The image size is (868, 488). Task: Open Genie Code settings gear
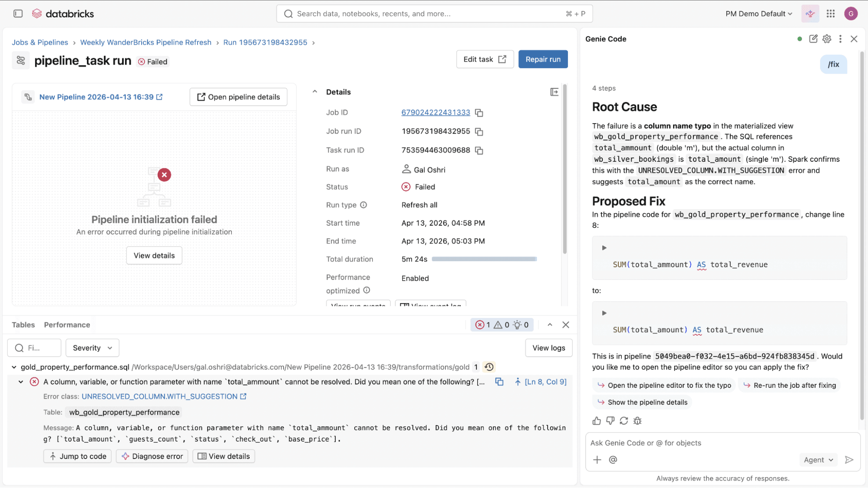826,39
